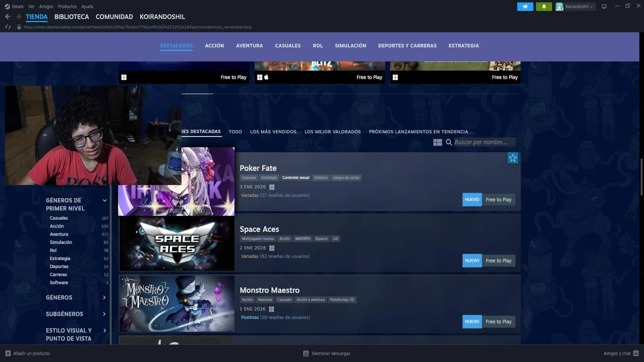The image size is (644, 362).
Task: Filter by Acción genre in sidebar
Action: click(57, 226)
